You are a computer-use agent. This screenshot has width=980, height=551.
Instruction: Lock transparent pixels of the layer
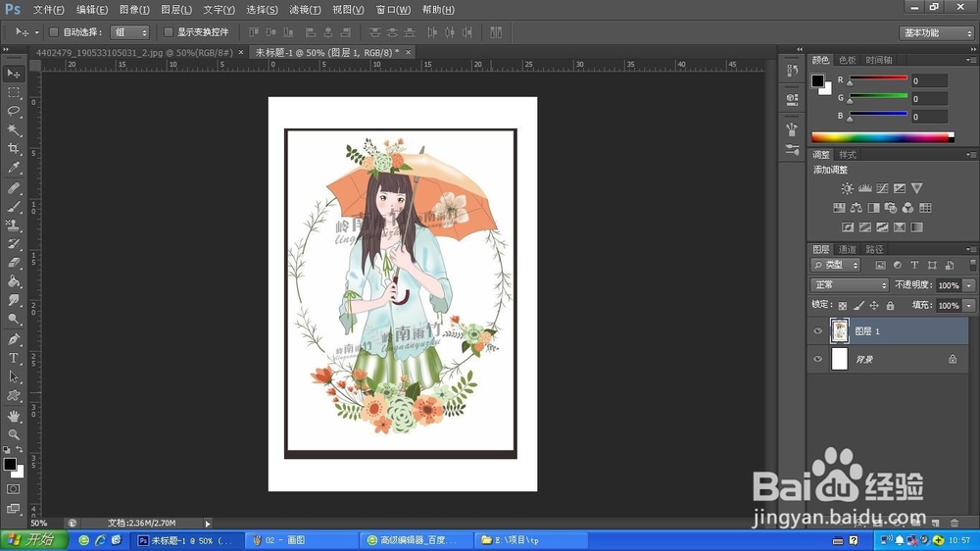pyautogui.click(x=843, y=306)
